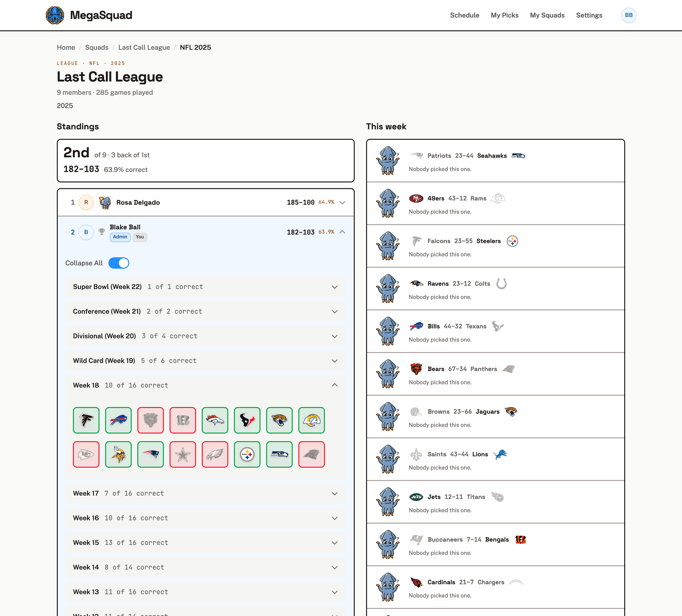Click the Steelers logo in Falcons game
The height and width of the screenshot is (616, 682).
512,241
